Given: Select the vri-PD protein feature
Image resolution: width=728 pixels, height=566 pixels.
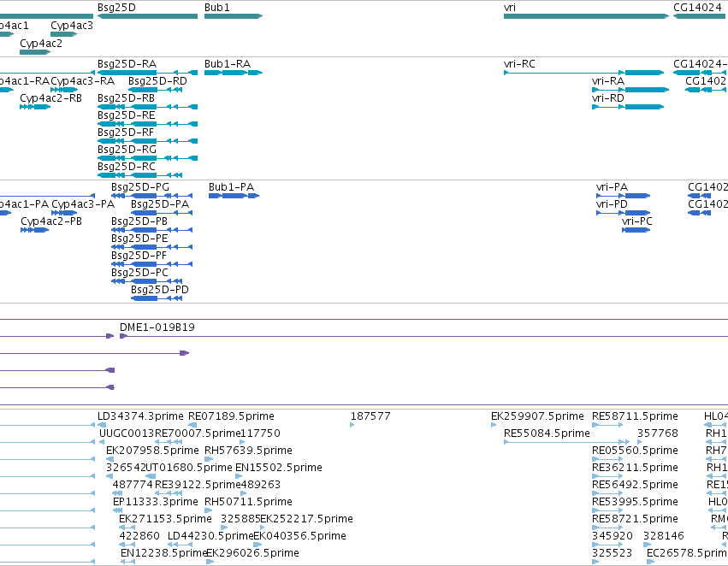Looking at the screenshot, I should [623, 213].
